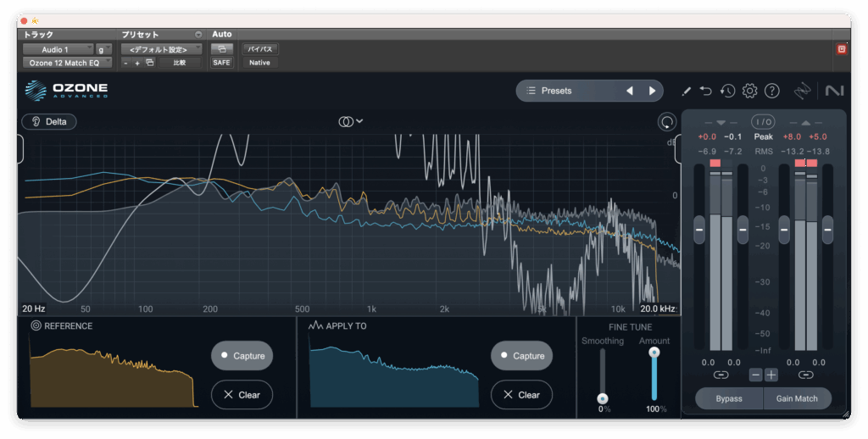Click the output gain link icon
This screenshot has width=868, height=439.
[805, 375]
